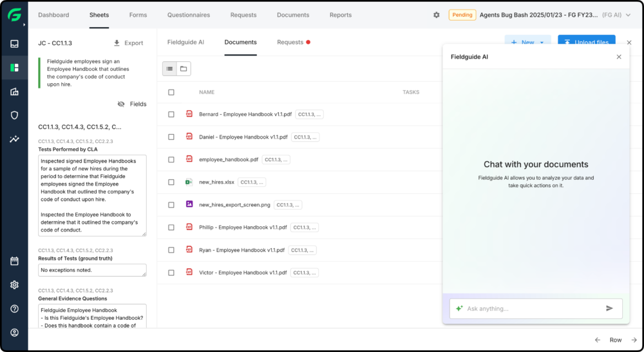Expand the sidebar with the small arrow
The width and height of the screenshot is (644, 352).
24,24
